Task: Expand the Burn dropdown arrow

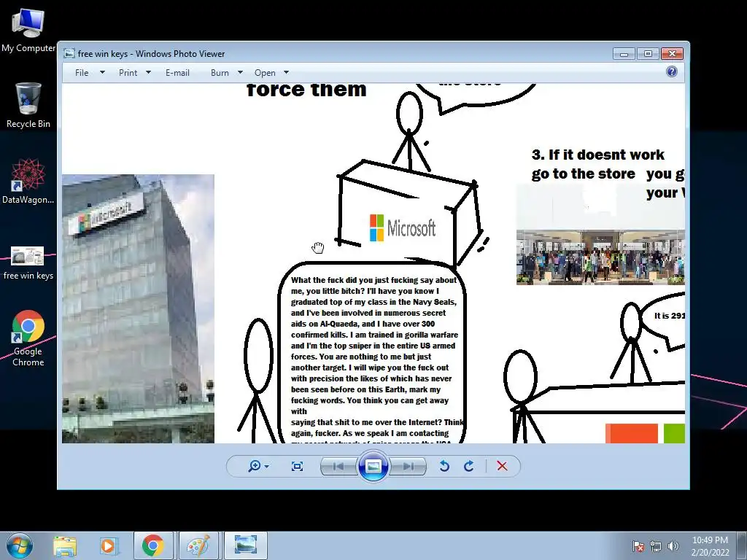Action: click(x=240, y=72)
